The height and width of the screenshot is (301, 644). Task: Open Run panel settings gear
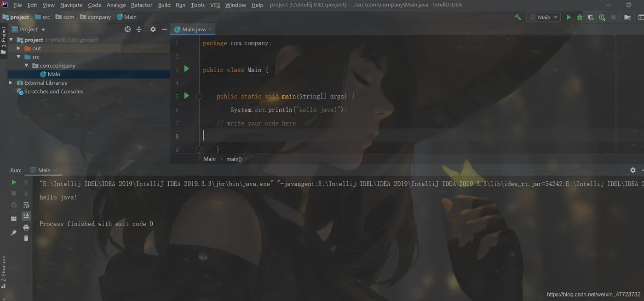(x=633, y=170)
